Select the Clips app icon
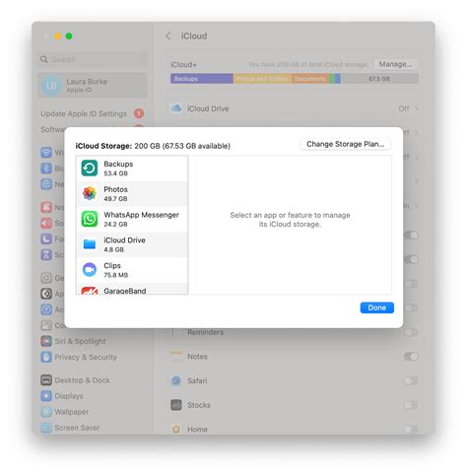 click(x=90, y=270)
